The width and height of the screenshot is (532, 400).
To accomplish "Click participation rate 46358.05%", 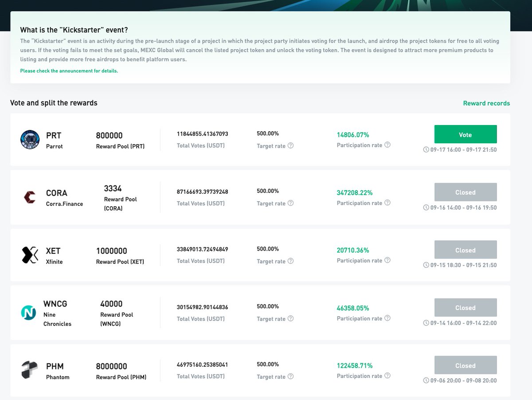I will click(x=353, y=308).
